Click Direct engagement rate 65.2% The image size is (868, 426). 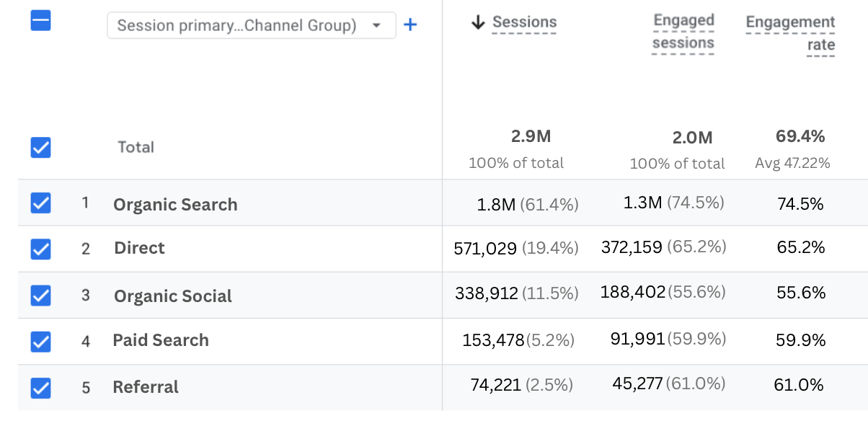[x=801, y=248]
